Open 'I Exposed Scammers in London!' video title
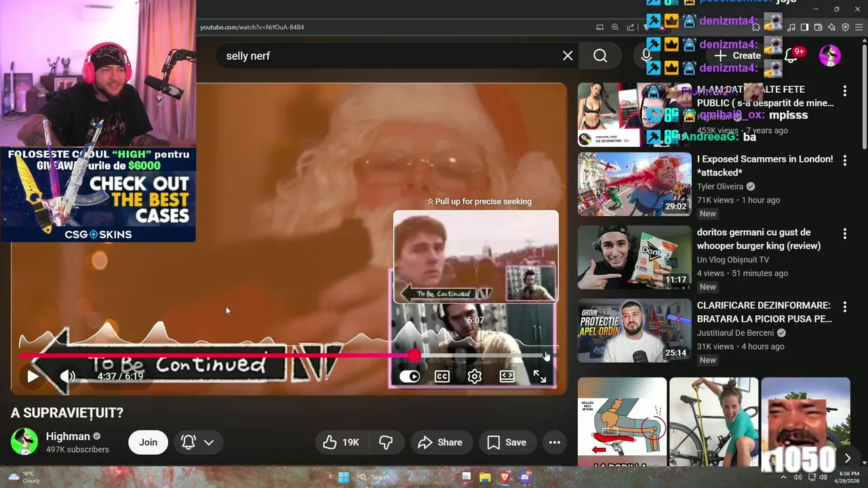This screenshot has height=488, width=868. pos(765,166)
